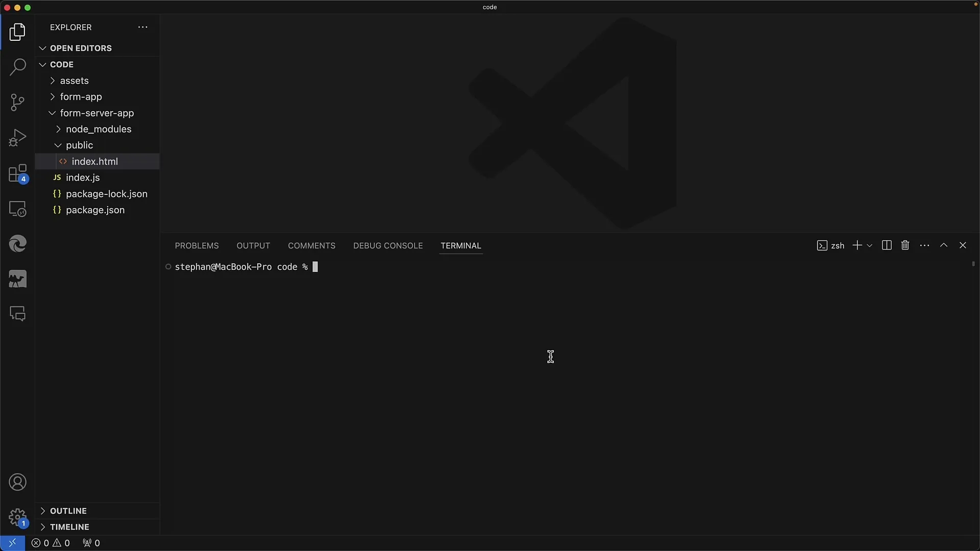Maximize panel size chevron up
980x551 pixels.
click(x=944, y=245)
